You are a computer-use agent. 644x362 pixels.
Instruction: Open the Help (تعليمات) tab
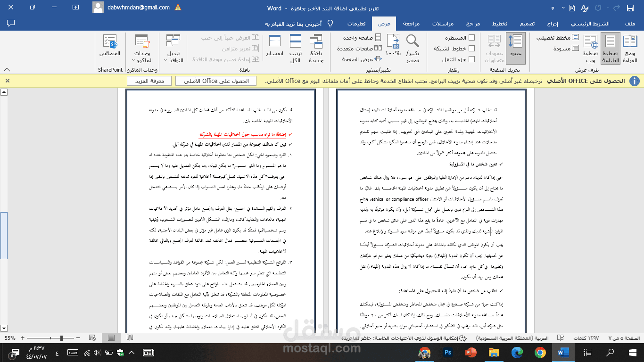point(357,24)
